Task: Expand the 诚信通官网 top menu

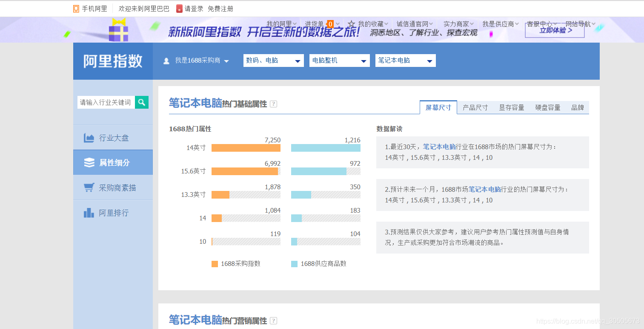Action: click(415, 24)
